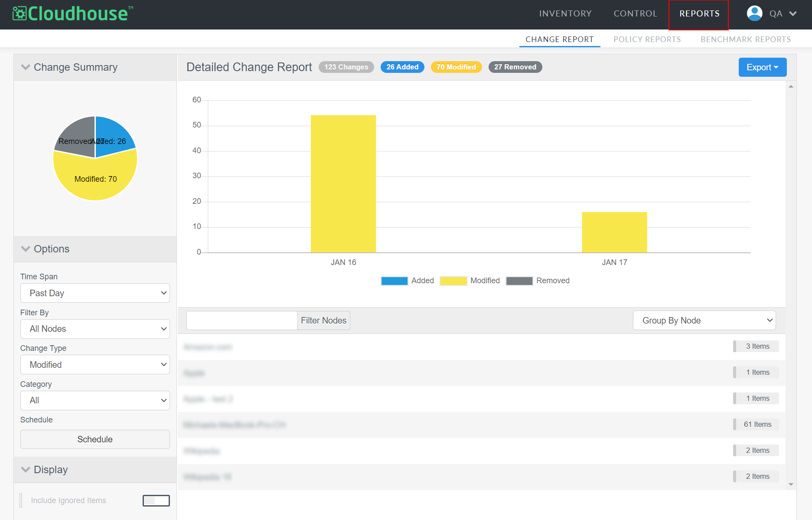This screenshot has height=520, width=812.
Task: Click the Schedule button
Action: [x=95, y=439]
